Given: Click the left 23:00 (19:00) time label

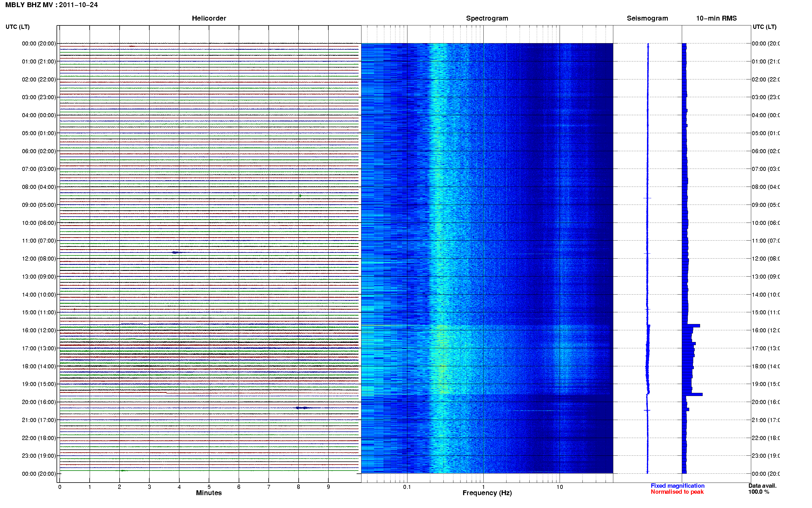Looking at the screenshot, I should tap(39, 456).
